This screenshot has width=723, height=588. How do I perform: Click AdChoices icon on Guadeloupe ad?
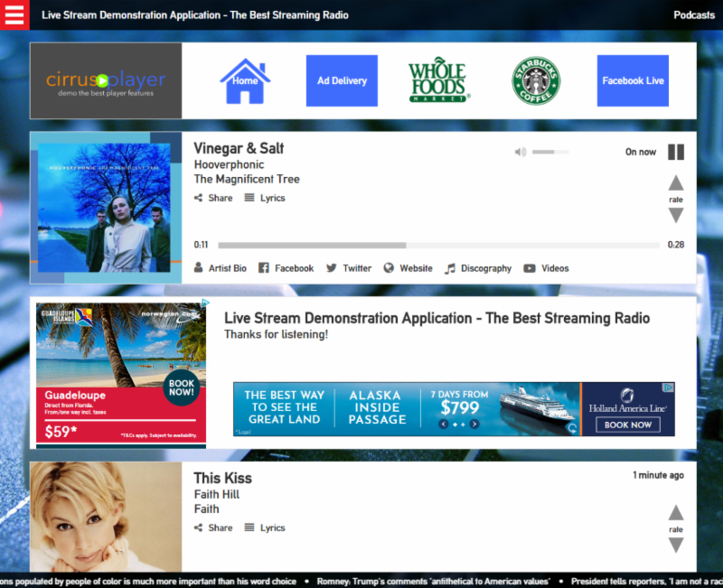[x=205, y=303]
